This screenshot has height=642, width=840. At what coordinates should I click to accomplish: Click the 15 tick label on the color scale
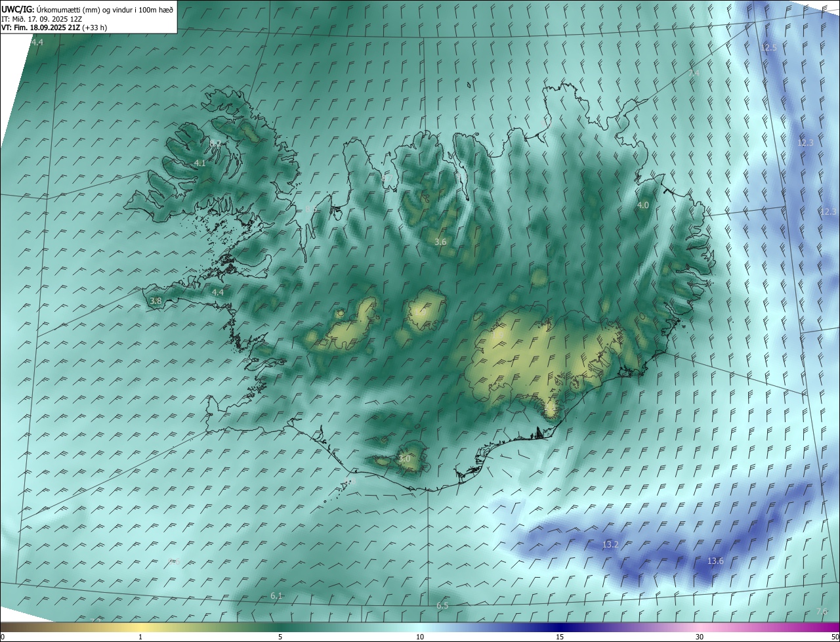click(x=560, y=637)
